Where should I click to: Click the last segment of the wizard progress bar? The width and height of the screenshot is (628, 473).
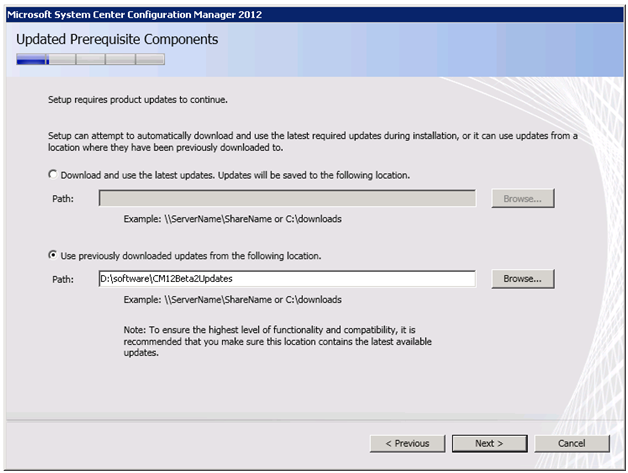[x=150, y=59]
